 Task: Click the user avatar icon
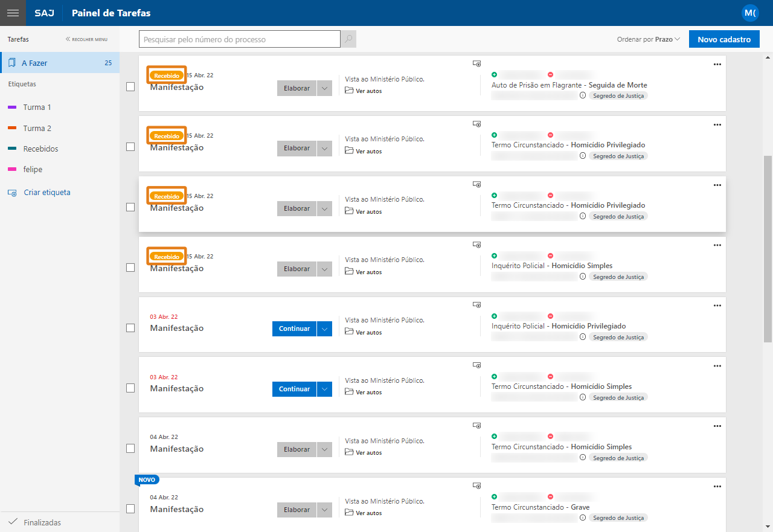click(x=750, y=13)
